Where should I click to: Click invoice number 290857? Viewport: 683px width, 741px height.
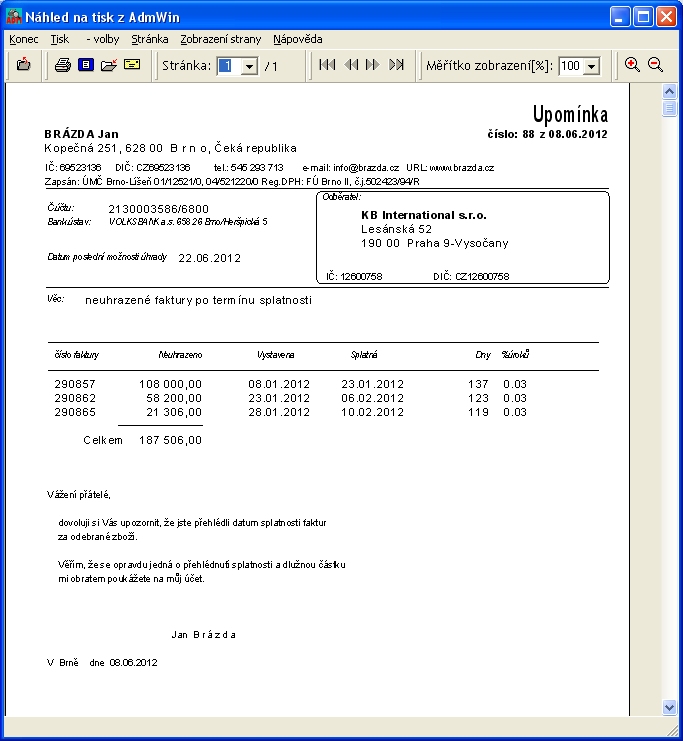[75, 384]
